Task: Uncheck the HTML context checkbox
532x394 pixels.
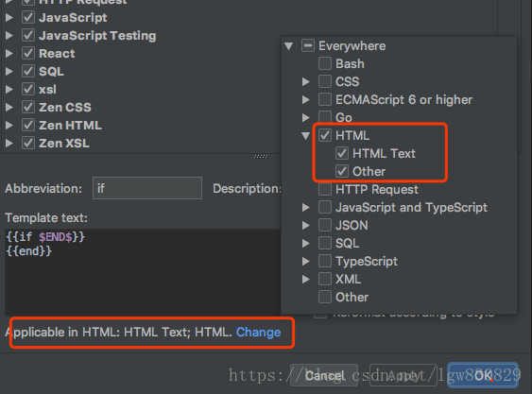Action: coord(325,135)
